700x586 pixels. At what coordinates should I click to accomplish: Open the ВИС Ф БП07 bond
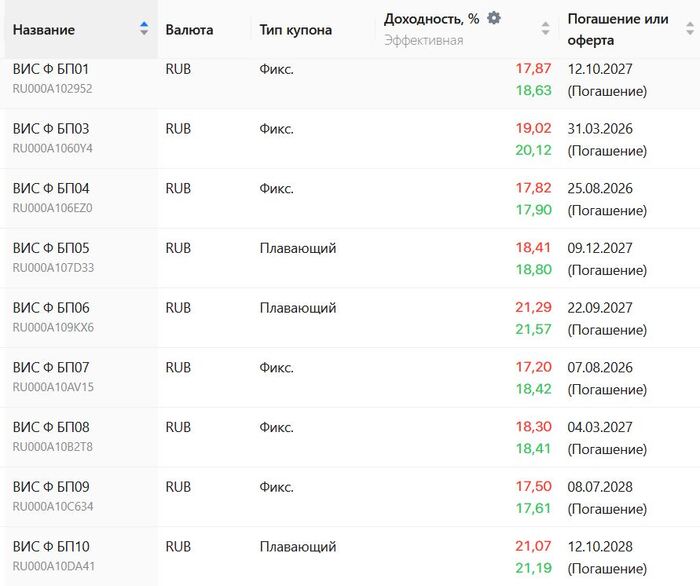pyautogui.click(x=51, y=368)
